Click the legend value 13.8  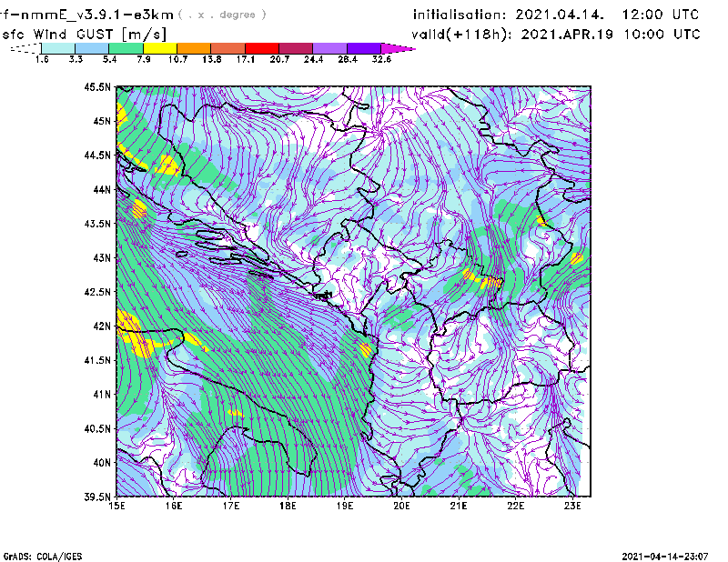point(212,59)
